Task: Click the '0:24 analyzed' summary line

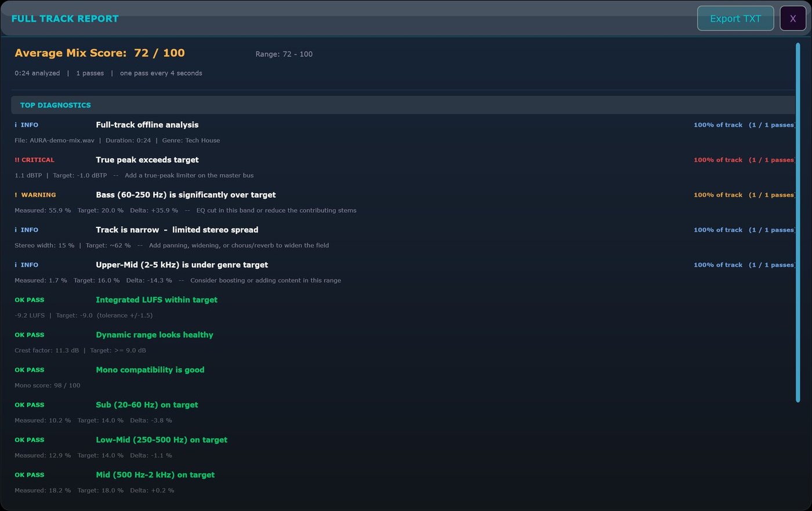Action: 108,73
